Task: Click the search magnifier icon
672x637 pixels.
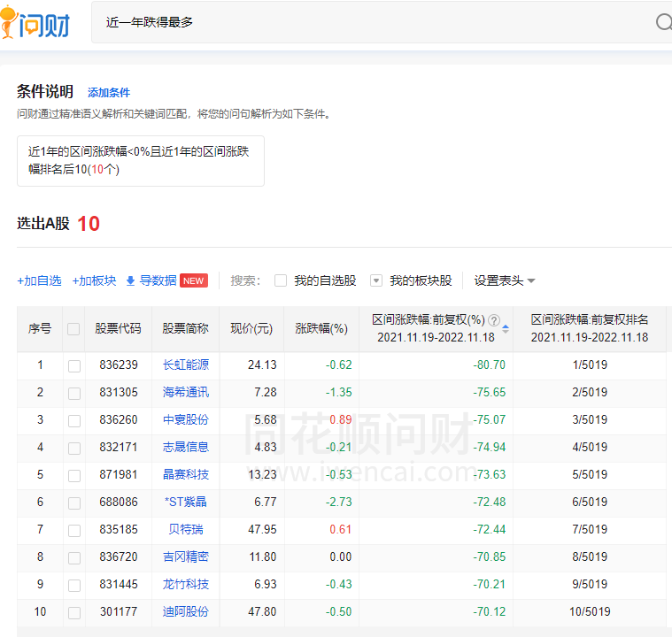Action: 663,22
